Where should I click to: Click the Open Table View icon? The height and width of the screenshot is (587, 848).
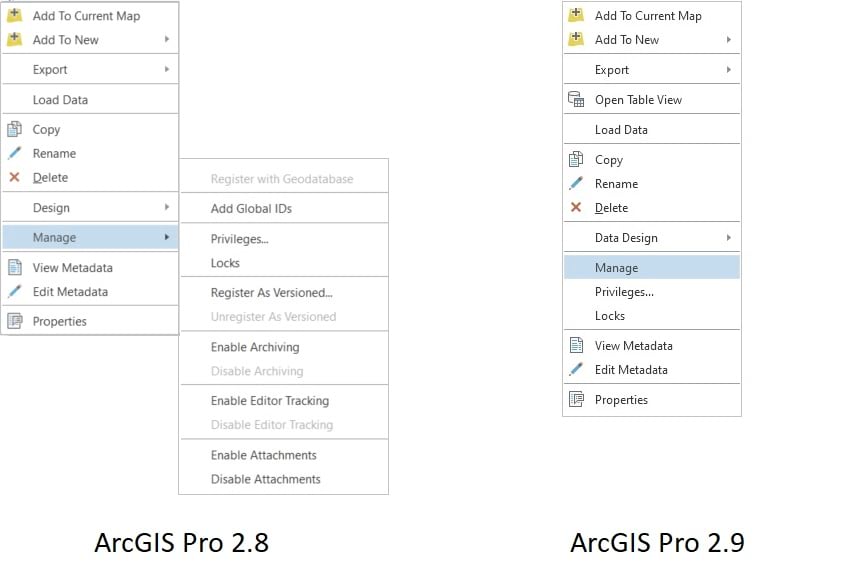point(576,99)
